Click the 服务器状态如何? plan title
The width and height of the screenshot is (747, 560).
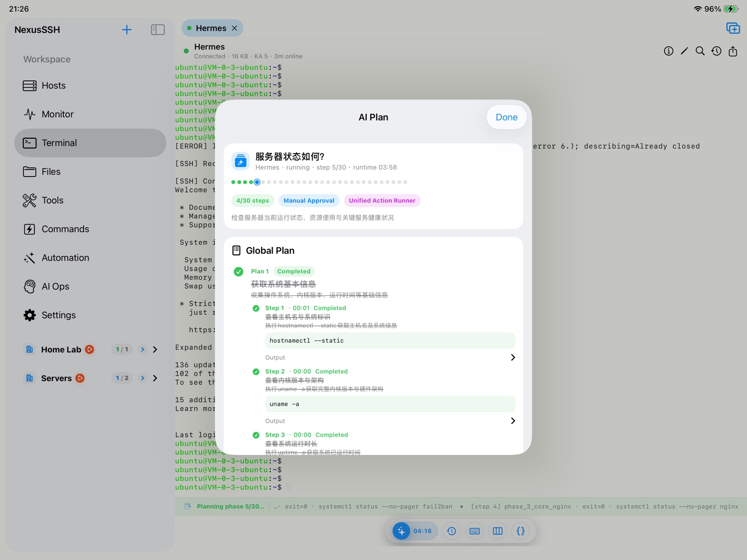coord(290,156)
